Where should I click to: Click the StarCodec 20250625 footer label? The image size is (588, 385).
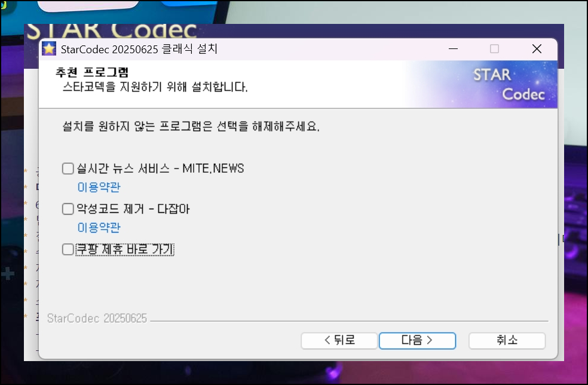(x=97, y=318)
